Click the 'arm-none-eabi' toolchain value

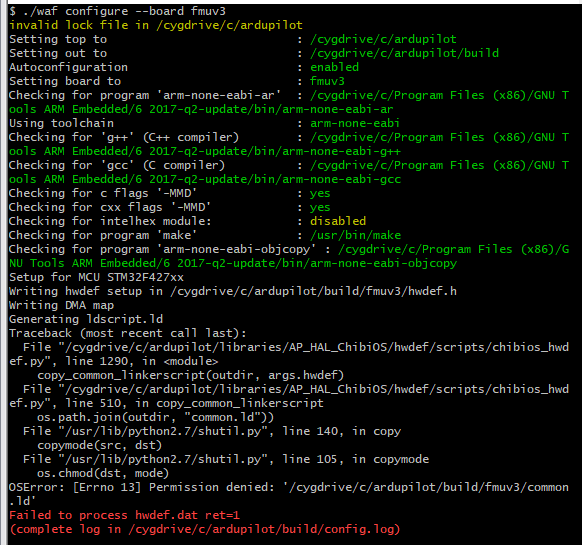coord(355,123)
